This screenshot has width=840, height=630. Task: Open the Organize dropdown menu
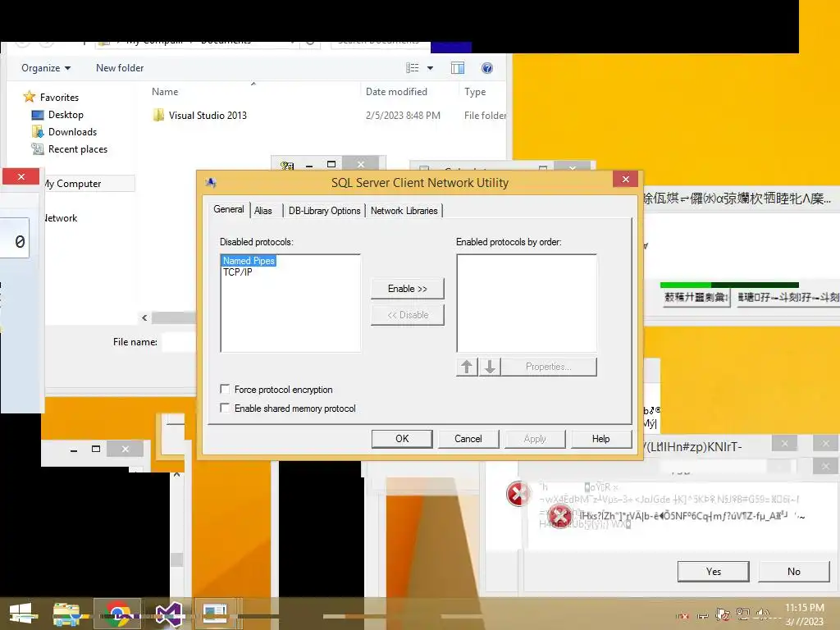click(x=46, y=68)
